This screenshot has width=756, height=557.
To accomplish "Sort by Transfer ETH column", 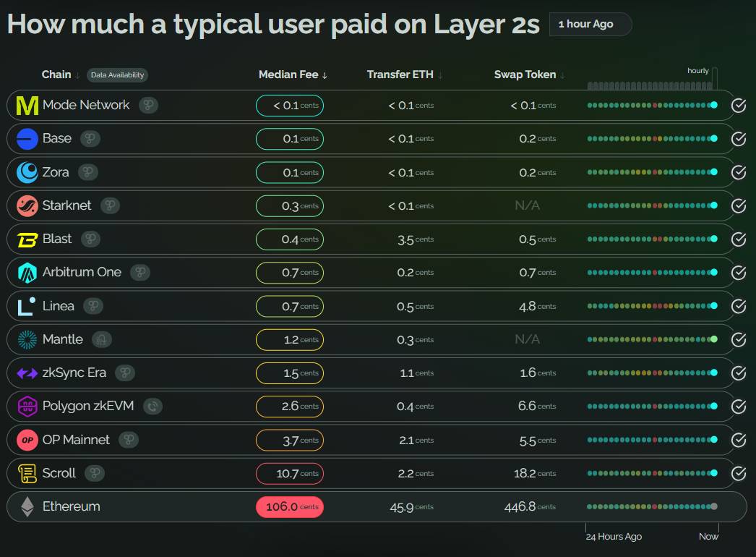I will tap(405, 75).
